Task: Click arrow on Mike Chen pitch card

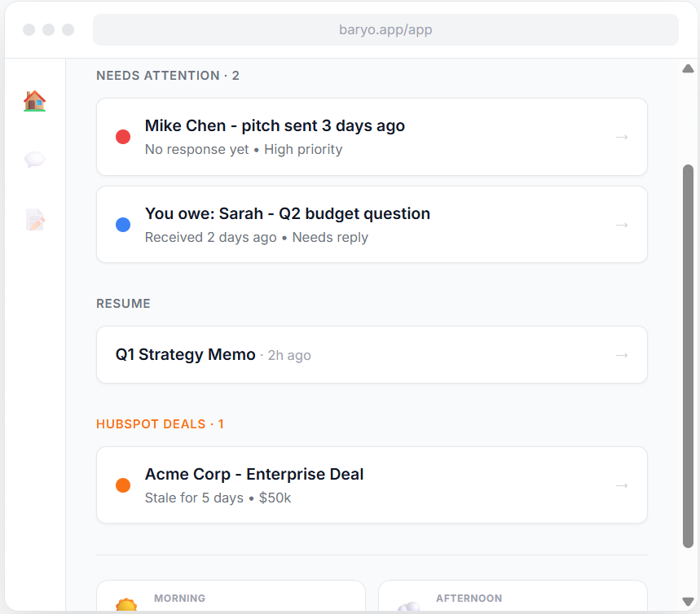Action: [622, 137]
